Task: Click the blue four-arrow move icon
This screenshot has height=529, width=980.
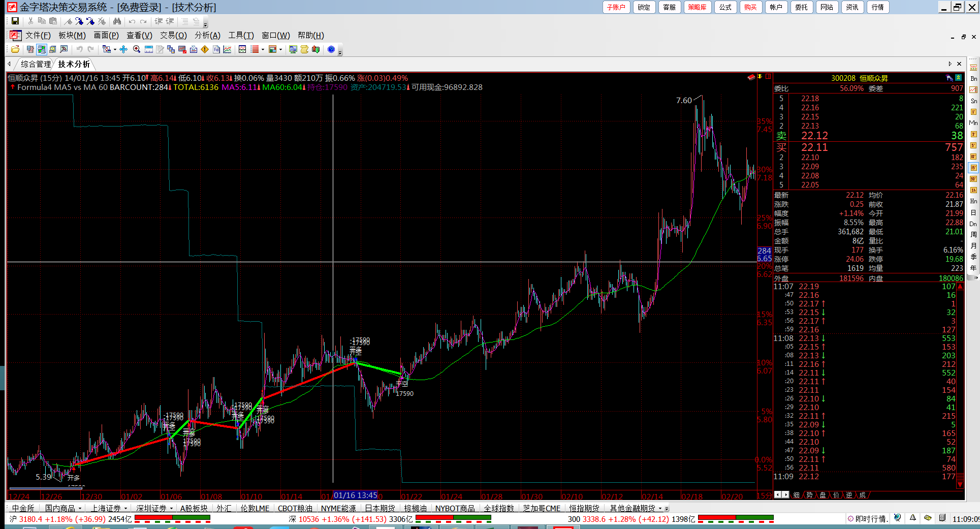Action: [123, 49]
